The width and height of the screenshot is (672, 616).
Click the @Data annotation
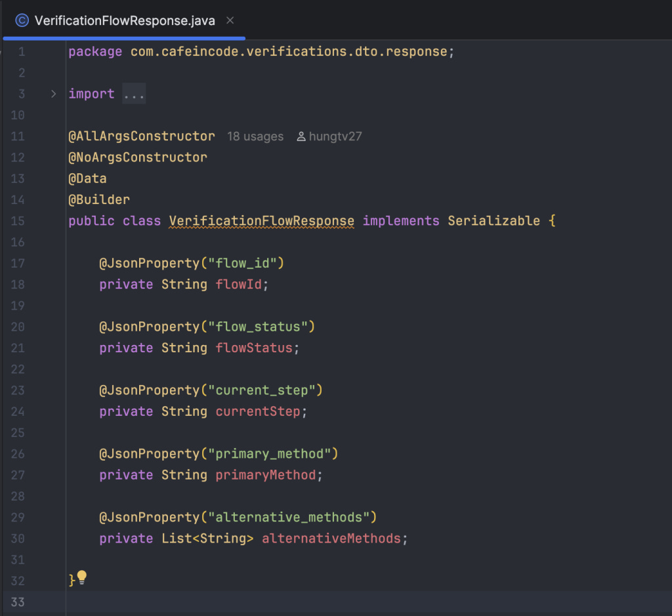[x=87, y=178]
